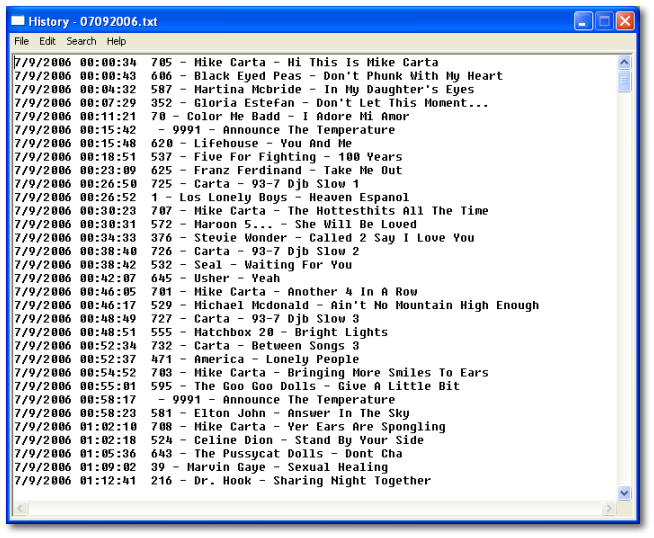Open the Search menu

[81, 41]
